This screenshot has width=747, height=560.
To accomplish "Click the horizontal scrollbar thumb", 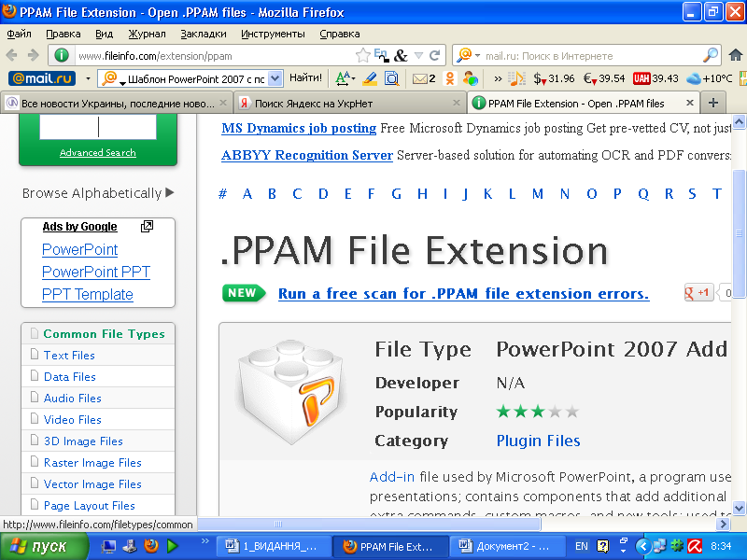I will coord(369,524).
